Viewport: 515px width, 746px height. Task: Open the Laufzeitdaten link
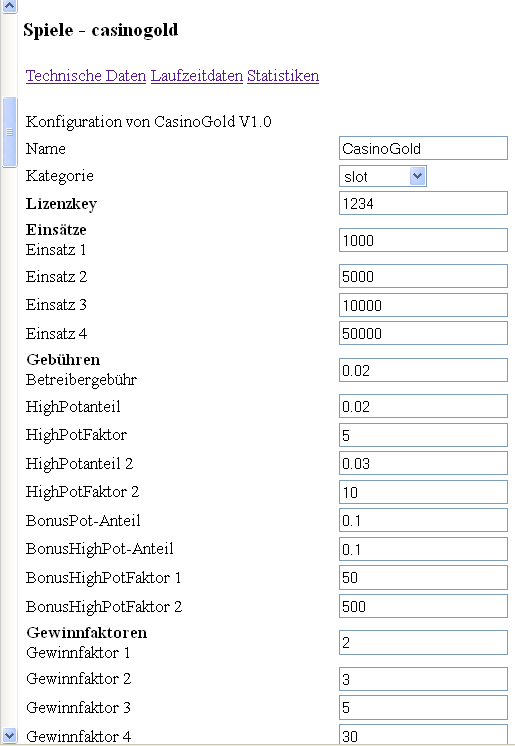pyautogui.click(x=197, y=76)
